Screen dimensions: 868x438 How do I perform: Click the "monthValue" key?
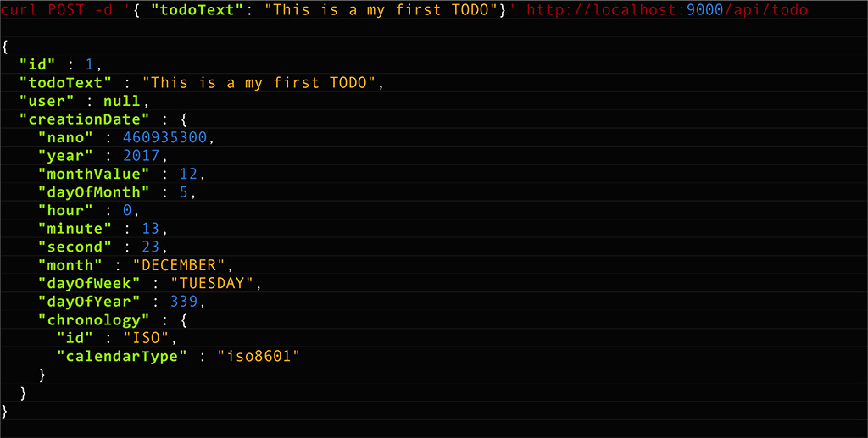coord(93,175)
